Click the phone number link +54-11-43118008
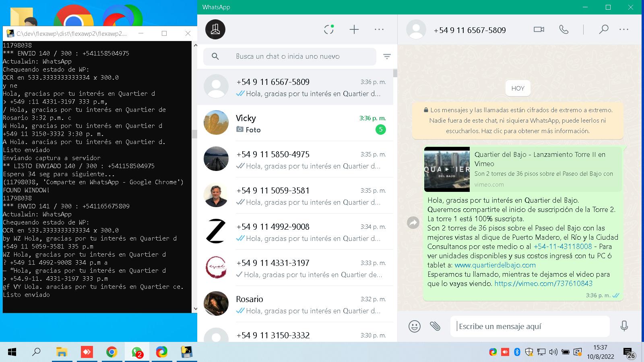 (x=563, y=246)
